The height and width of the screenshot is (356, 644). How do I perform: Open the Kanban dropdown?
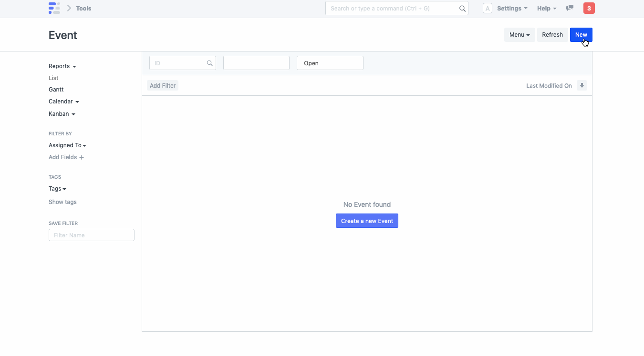click(x=62, y=113)
